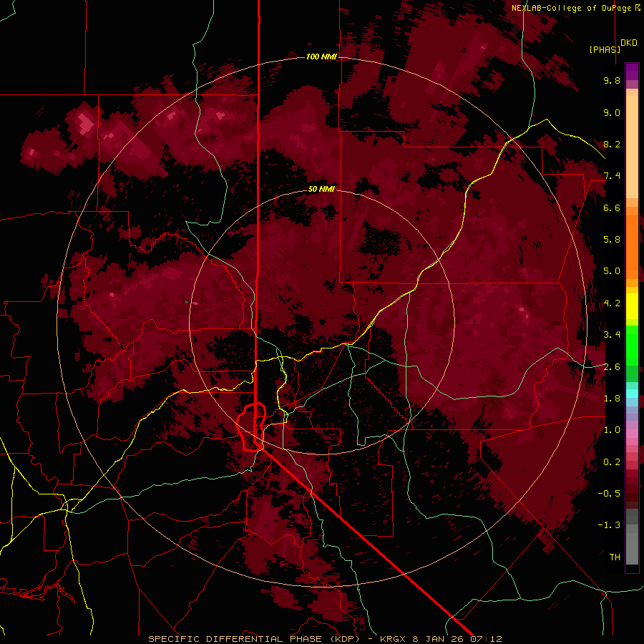
Task: Click the 6.6 scale value
Action: click(612, 208)
